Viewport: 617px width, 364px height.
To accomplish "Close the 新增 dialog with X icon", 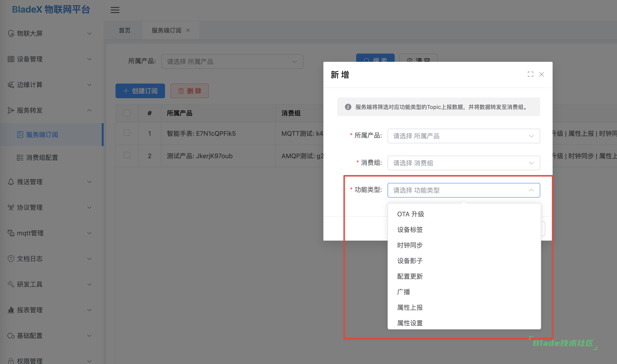I will 542,74.
